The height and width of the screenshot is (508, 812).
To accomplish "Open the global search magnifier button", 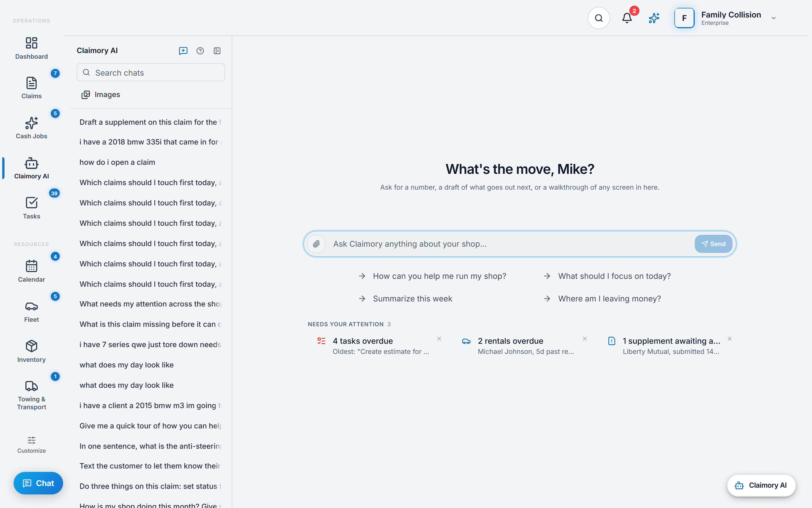I will pyautogui.click(x=599, y=18).
